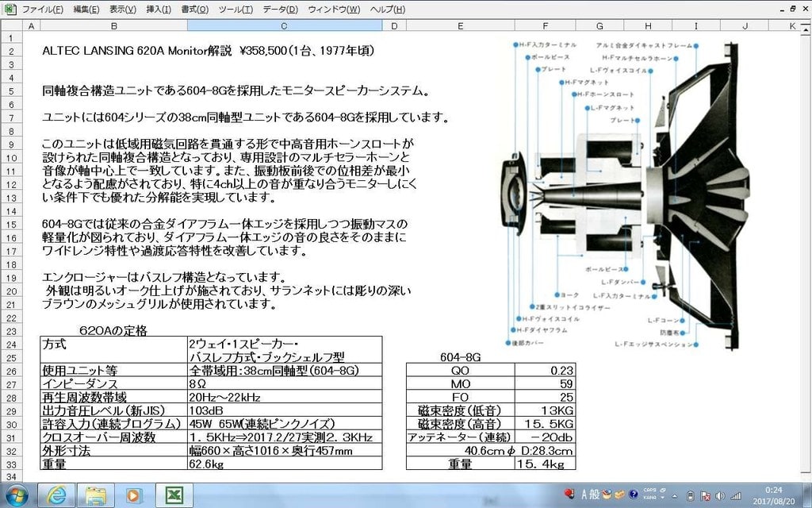Click the '40.6cmφ D:28.3cm' cell
Viewport: 812px width, 508px height.
[491, 451]
